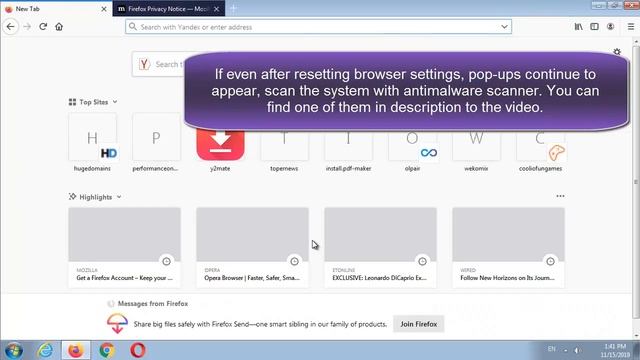Open the cooliofungames top site tile
The width and height of the screenshot is (640, 360).
coord(540,146)
